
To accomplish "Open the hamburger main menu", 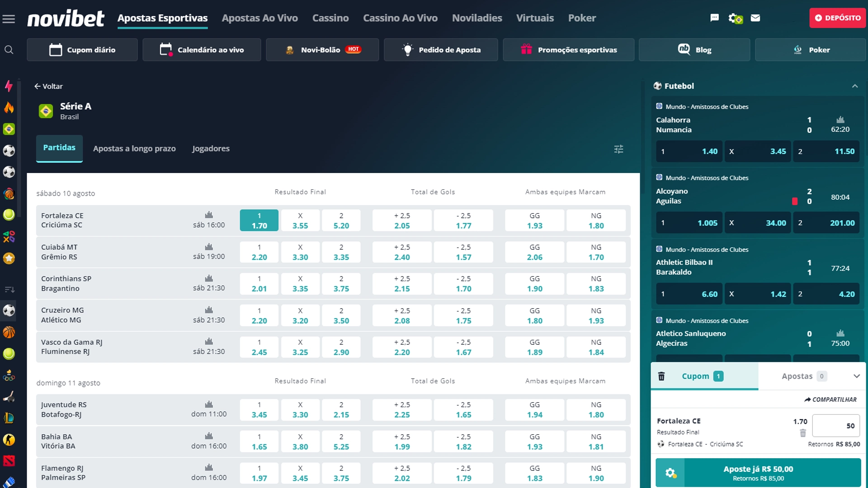I will click(x=9, y=19).
